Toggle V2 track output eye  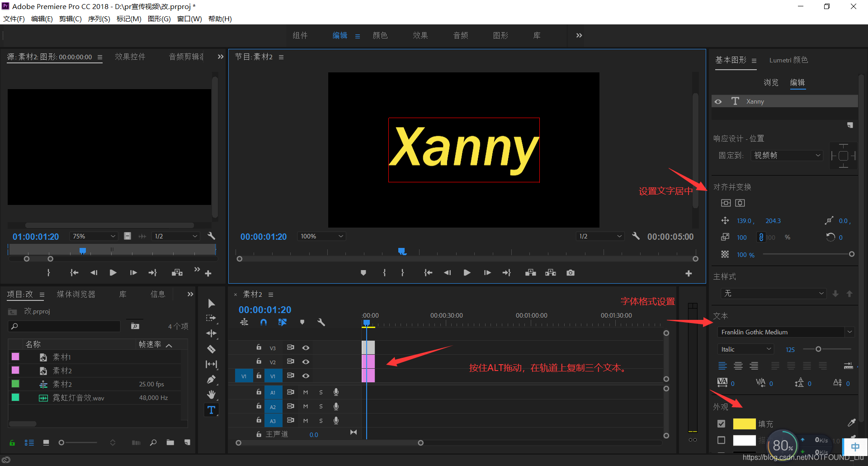pyautogui.click(x=306, y=361)
